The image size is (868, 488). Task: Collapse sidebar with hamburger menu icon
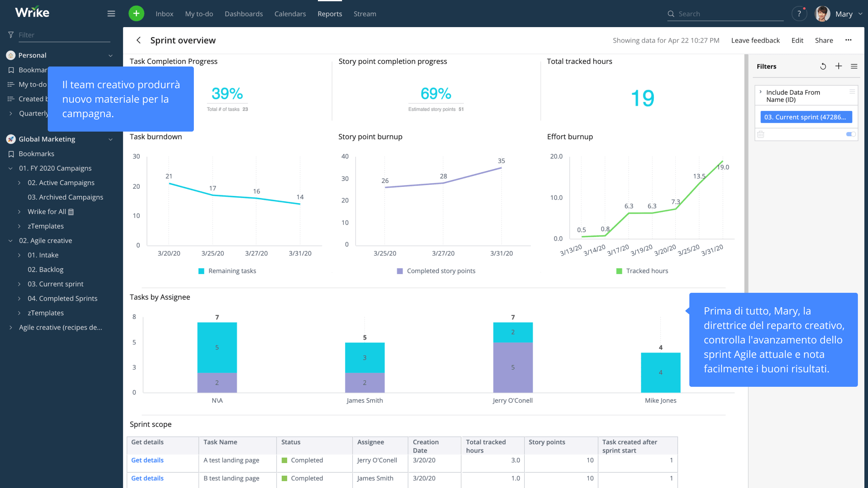(x=111, y=14)
